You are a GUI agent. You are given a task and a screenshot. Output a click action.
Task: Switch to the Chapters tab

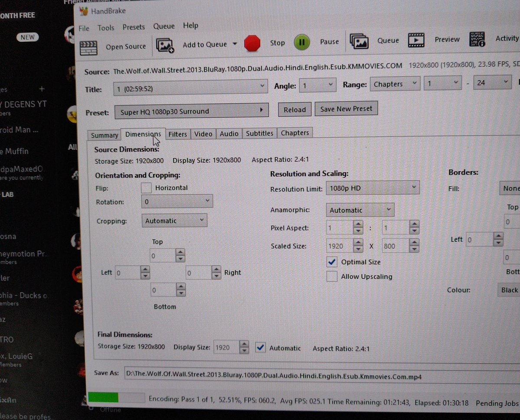click(295, 133)
